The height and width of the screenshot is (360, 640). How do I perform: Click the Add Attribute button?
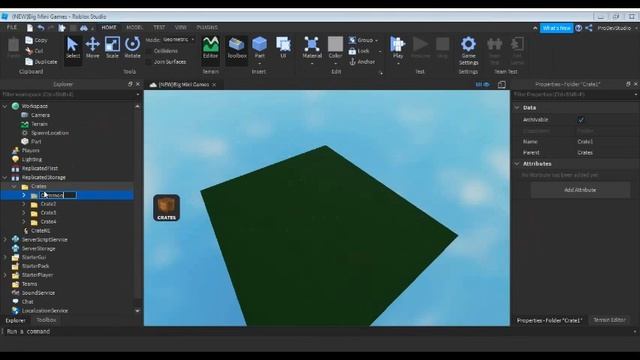point(580,190)
